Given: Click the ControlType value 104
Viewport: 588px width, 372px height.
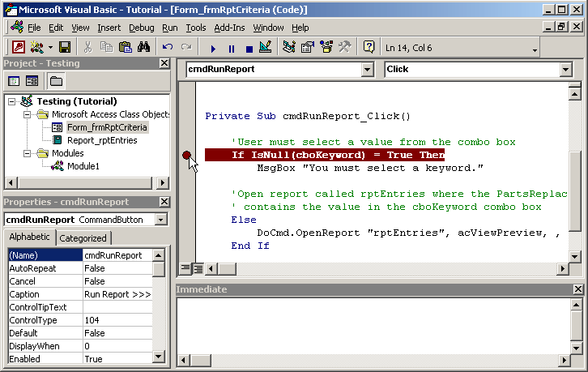Looking at the screenshot, I should (x=117, y=320).
